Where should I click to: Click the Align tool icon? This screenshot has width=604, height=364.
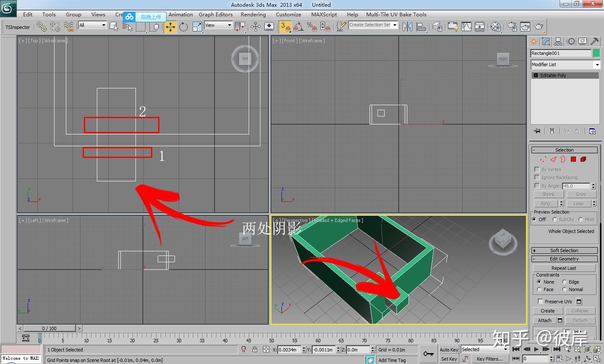[x=421, y=27]
